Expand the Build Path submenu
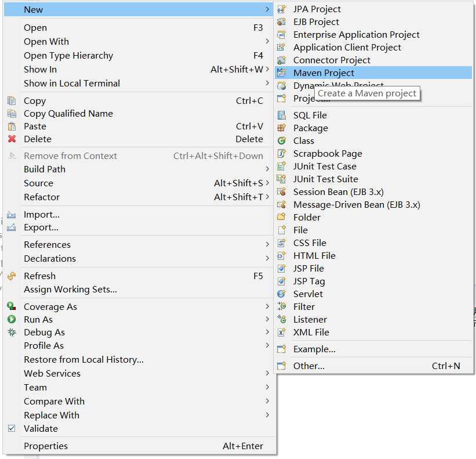 (x=267, y=169)
